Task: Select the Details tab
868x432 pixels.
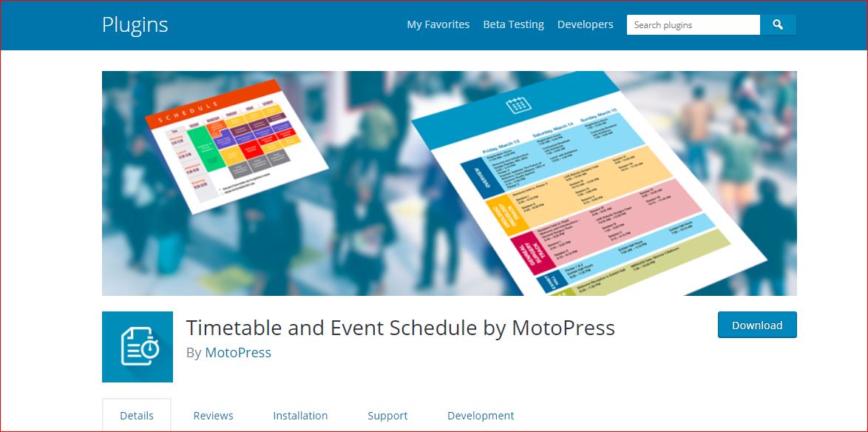Action: [137, 416]
